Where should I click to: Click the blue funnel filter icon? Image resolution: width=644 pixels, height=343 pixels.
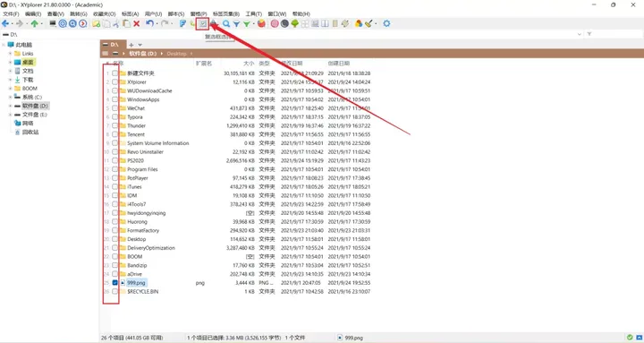(236, 24)
